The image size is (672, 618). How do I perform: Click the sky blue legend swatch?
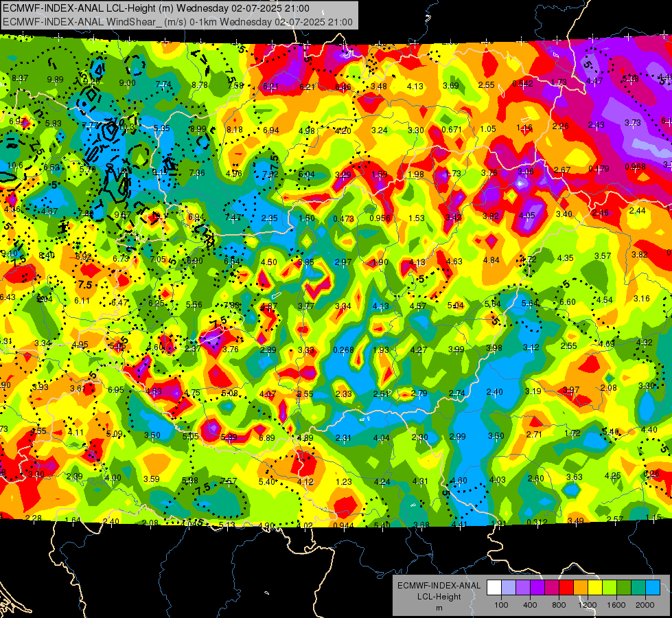click(x=653, y=588)
